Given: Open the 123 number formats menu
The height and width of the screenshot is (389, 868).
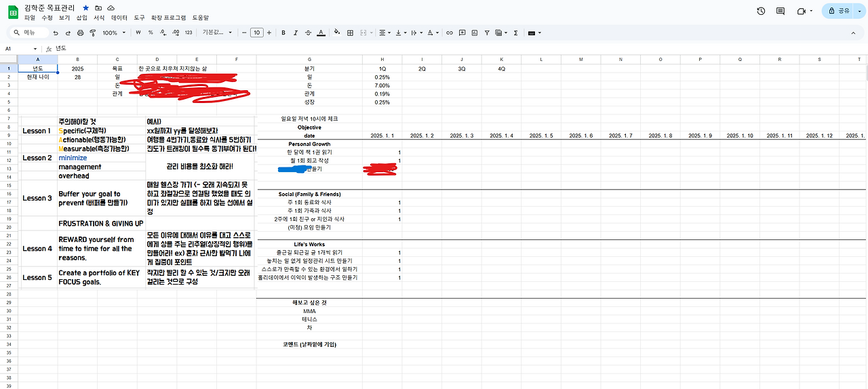Looking at the screenshot, I should pos(188,33).
